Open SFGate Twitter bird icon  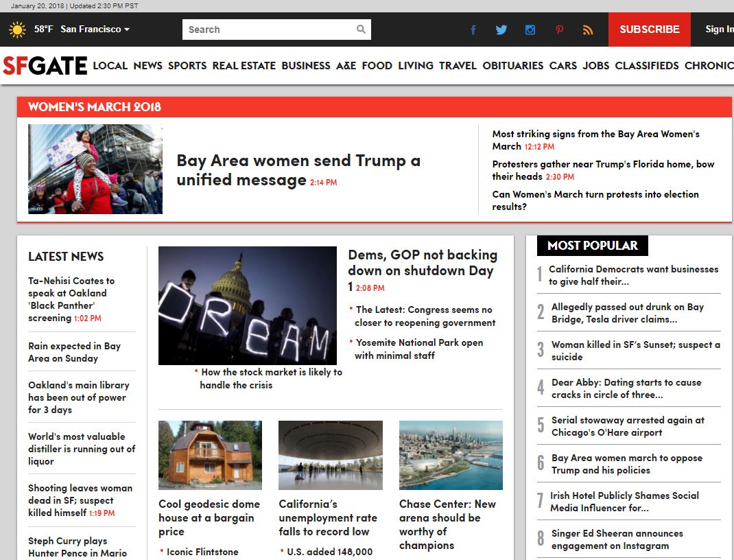(501, 30)
